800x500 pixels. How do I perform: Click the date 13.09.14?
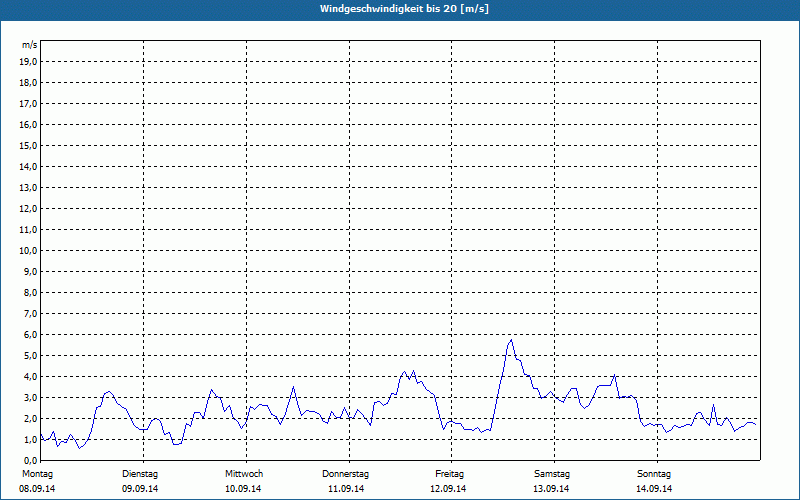pos(551,489)
